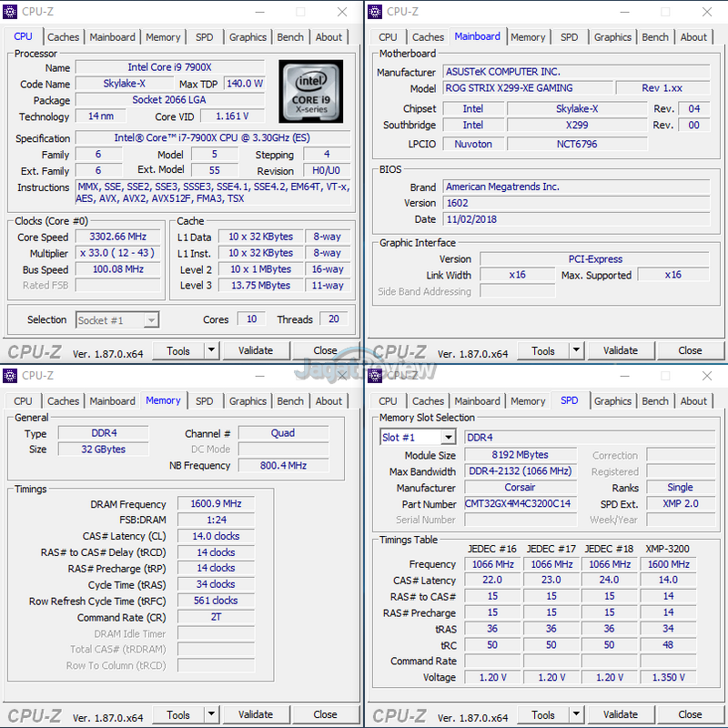728x728 pixels.
Task: Click the Part Number field showing CMT32GX4M4C3200C14
Action: (x=519, y=504)
